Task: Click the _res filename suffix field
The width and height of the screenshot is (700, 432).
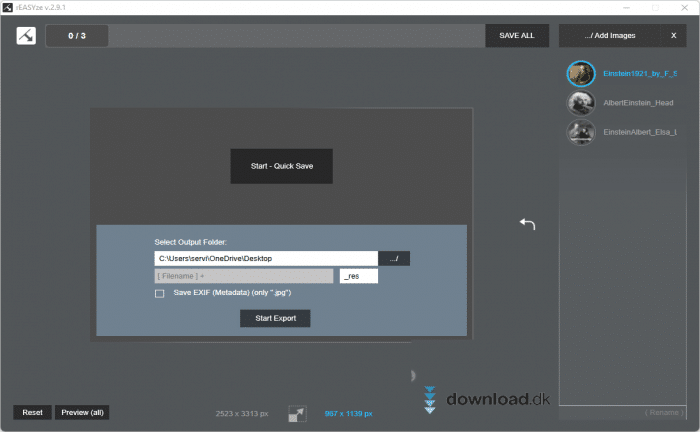Action: (x=358, y=276)
